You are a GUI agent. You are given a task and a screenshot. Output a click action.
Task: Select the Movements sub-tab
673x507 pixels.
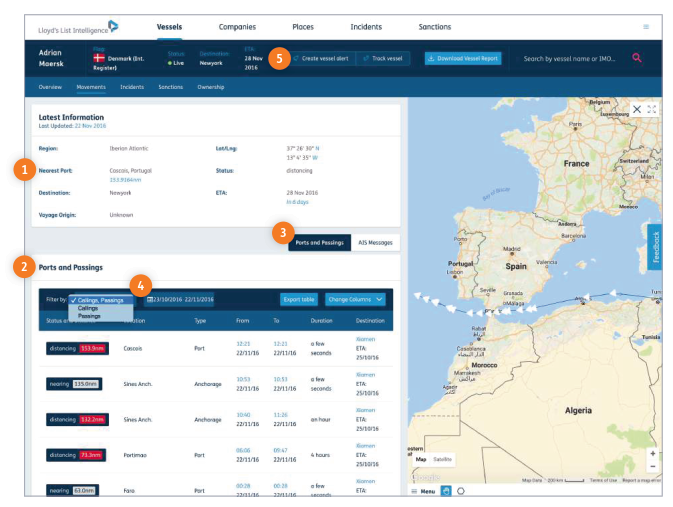coord(91,87)
